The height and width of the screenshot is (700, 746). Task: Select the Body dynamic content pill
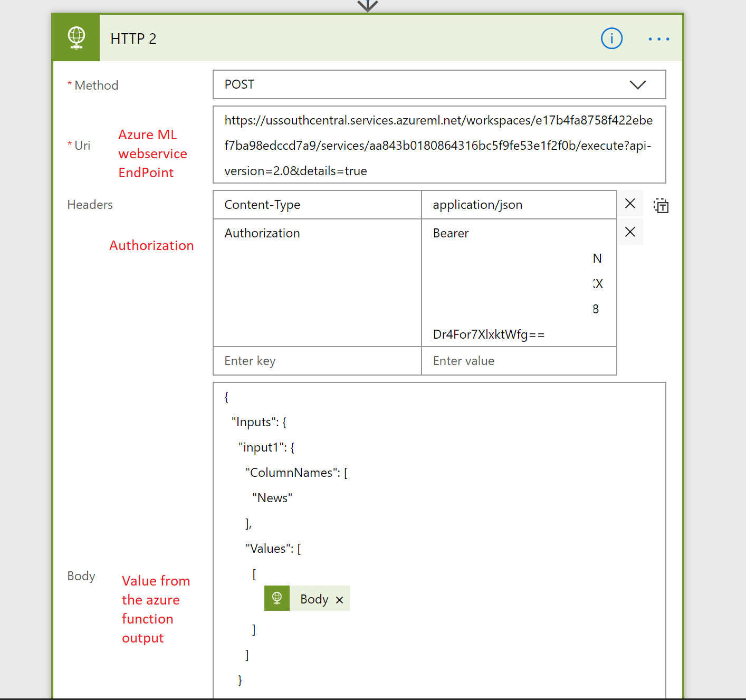[x=314, y=598]
